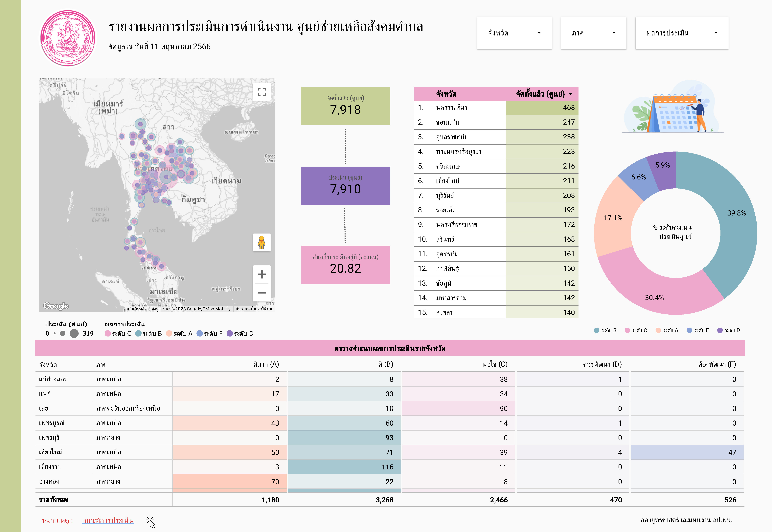The image size is (772, 532).
Task: Click the 6.6% blue donut slice
Action: [x=638, y=177]
